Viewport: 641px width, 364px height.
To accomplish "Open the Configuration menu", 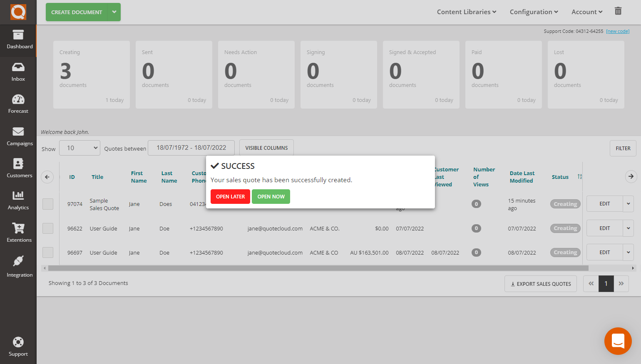I will (x=534, y=12).
